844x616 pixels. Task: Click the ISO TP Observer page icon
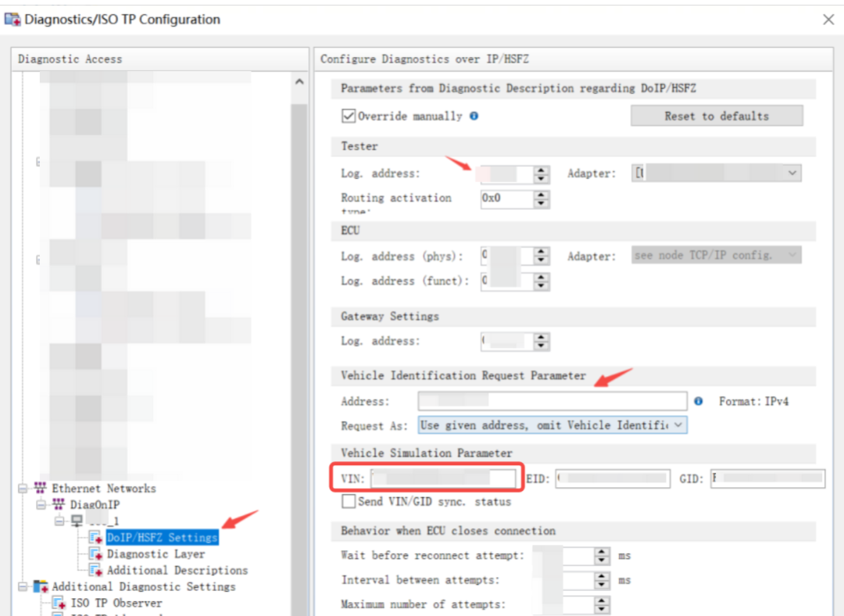click(59, 603)
